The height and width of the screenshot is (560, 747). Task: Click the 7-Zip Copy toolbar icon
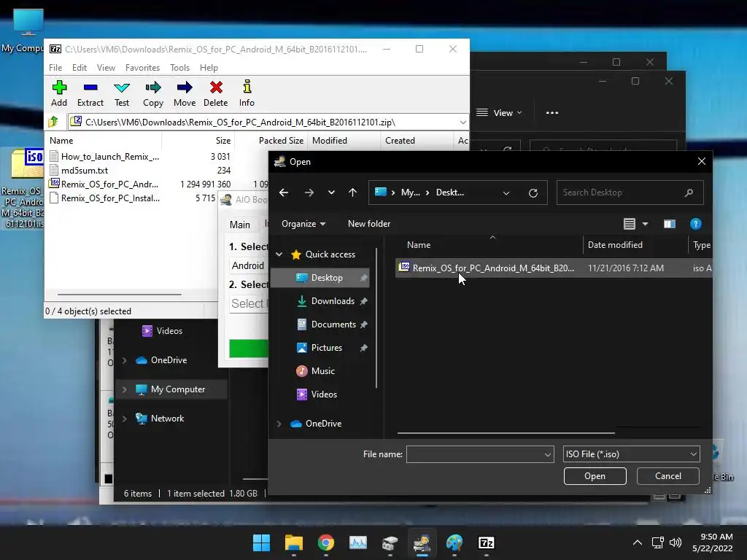click(153, 87)
